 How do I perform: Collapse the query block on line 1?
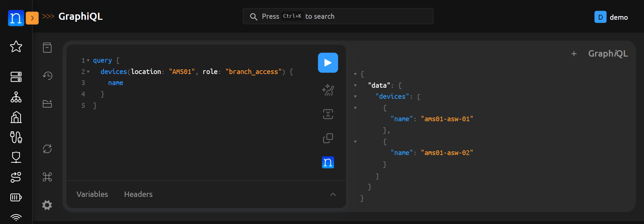[88, 61]
